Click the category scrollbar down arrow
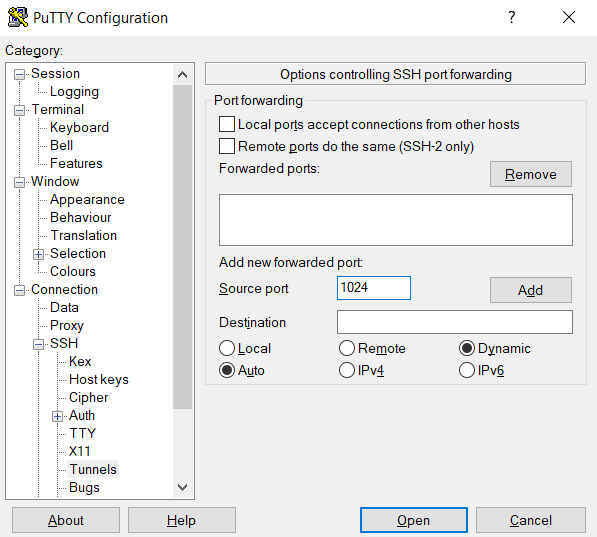 [x=182, y=487]
